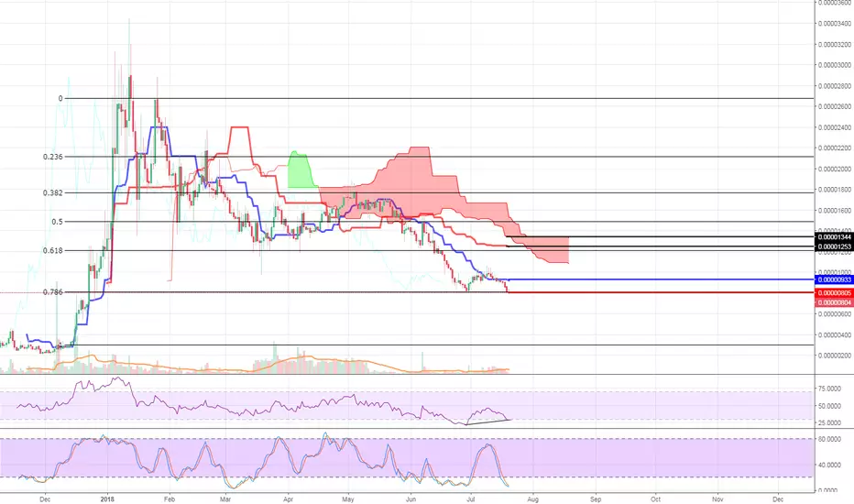Select the Fibonacci 0.786 level label

click(x=53, y=292)
